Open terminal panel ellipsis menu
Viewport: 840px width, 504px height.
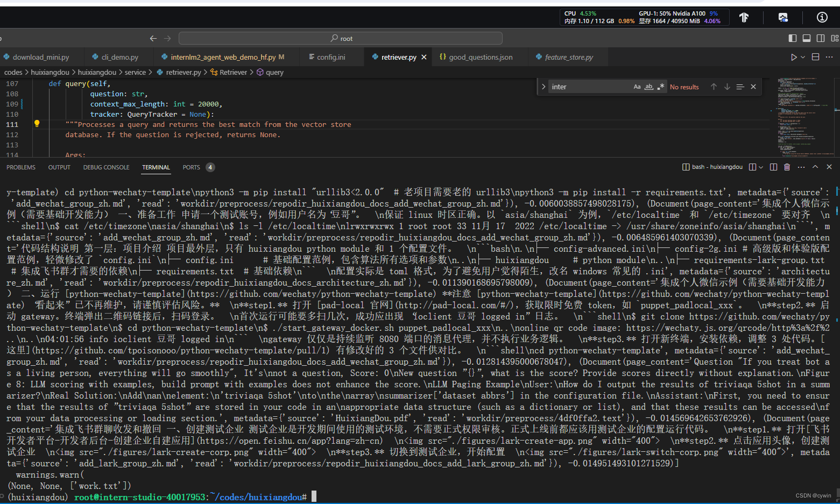pos(801,167)
